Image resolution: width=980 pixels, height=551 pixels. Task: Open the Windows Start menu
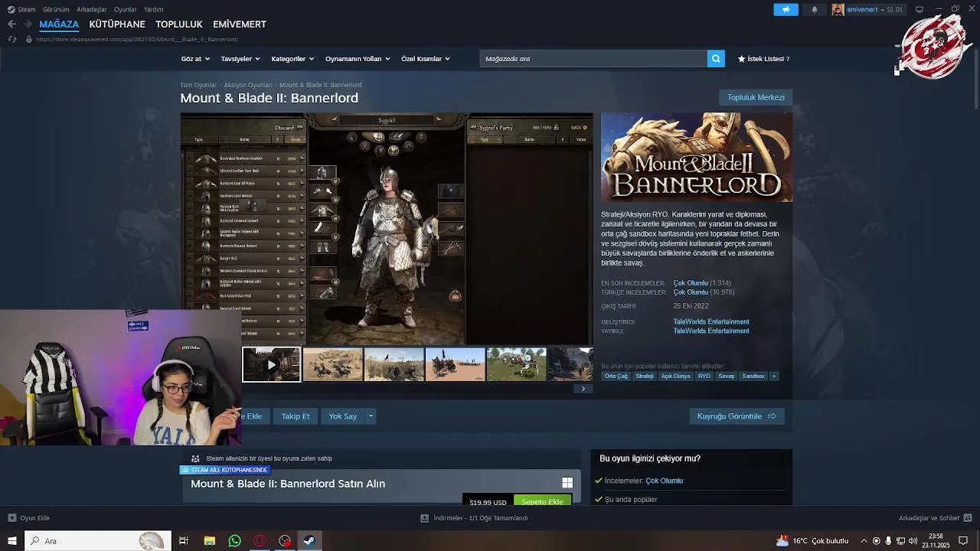(11, 541)
